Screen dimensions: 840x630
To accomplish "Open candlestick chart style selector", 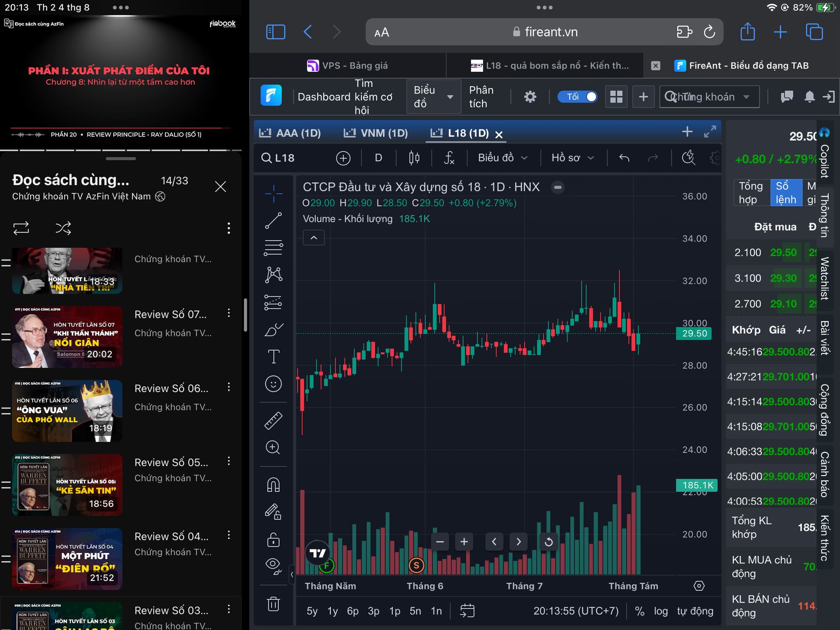I will tap(414, 158).
